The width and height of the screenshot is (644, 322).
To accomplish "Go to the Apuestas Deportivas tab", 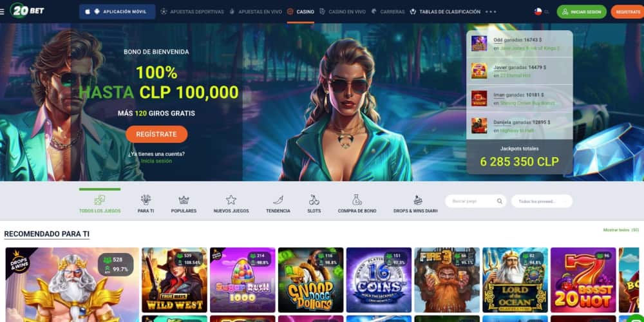I will point(192,12).
